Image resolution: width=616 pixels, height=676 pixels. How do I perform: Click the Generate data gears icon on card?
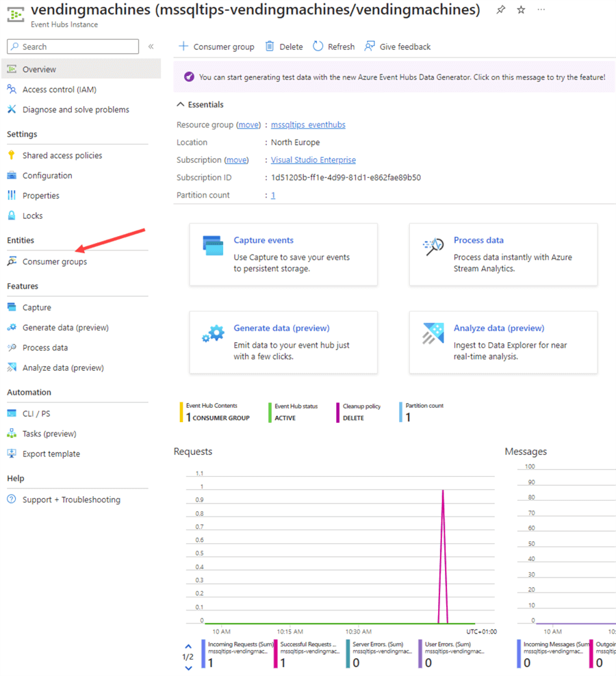coord(213,334)
